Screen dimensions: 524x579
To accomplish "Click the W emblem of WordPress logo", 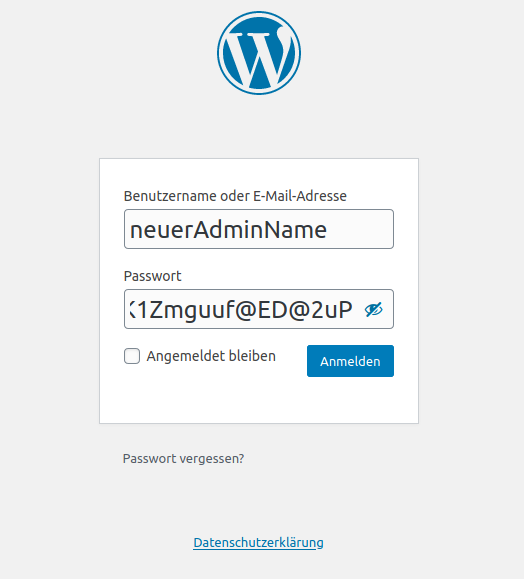I will pos(259,55).
